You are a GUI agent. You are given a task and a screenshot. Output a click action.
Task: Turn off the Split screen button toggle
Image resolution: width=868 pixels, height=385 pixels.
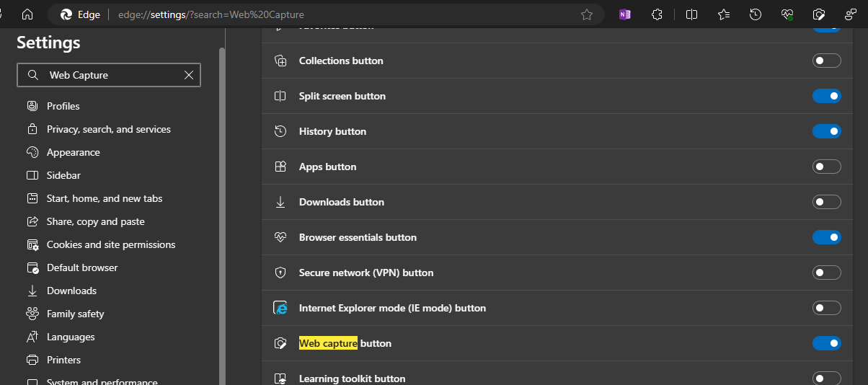point(826,96)
